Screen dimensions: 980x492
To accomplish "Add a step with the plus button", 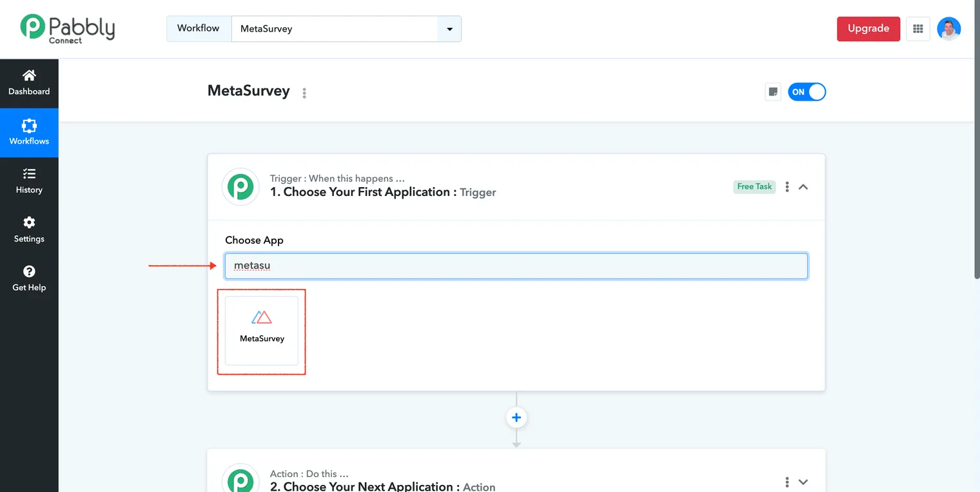I will click(x=516, y=417).
